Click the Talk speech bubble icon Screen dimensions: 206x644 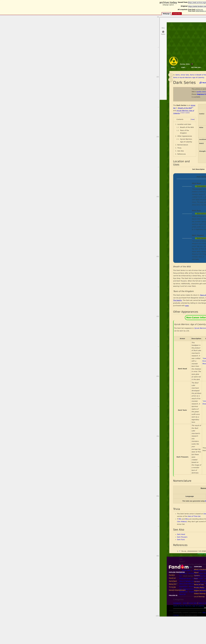click(x=201, y=83)
